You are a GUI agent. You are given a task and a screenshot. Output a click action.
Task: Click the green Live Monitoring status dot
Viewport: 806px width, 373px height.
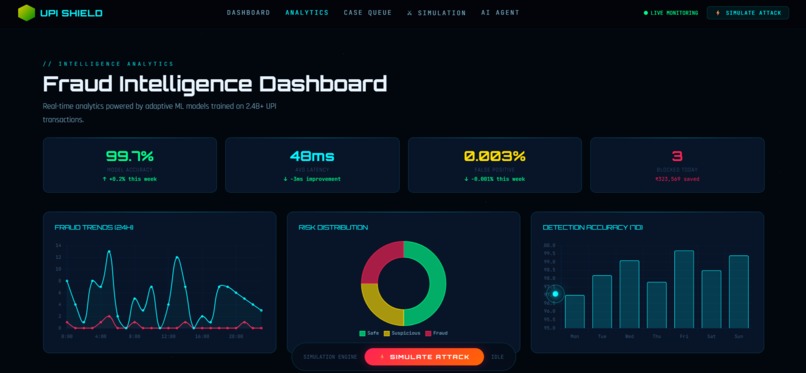point(646,13)
